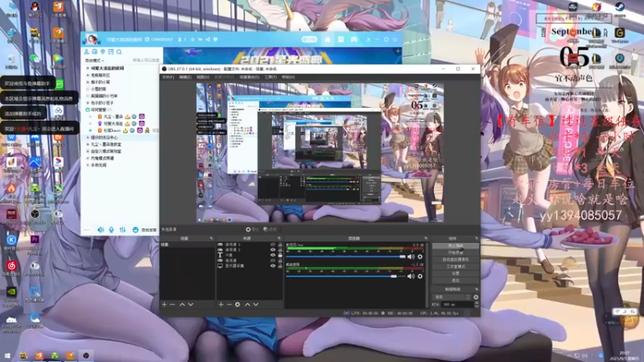This screenshot has height=362, width=644.
Task: Click the OBS Exit button
Action: (x=455, y=280)
